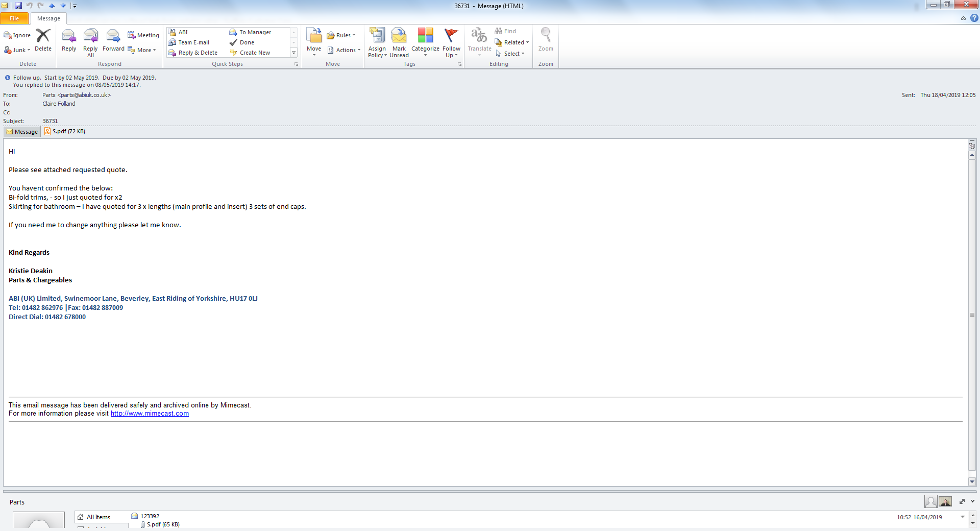Mark this message as Unread
Screen dimensions: 980x531
[x=399, y=43]
